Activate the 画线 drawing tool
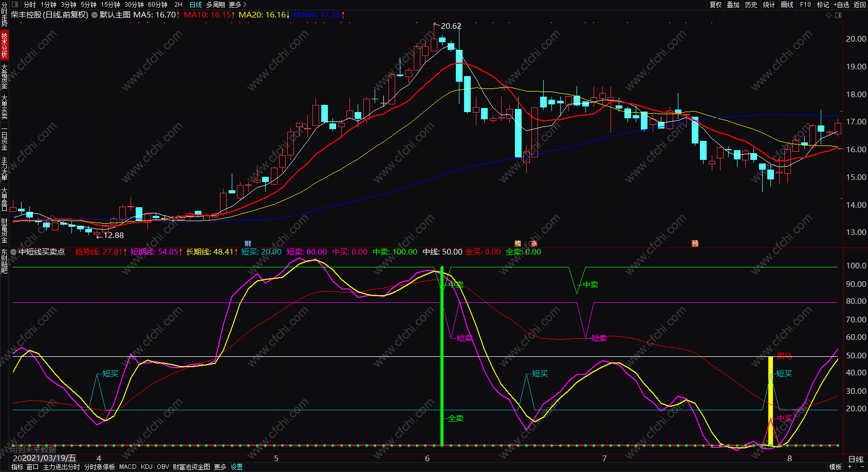This screenshot has width=868, height=472. click(x=787, y=5)
